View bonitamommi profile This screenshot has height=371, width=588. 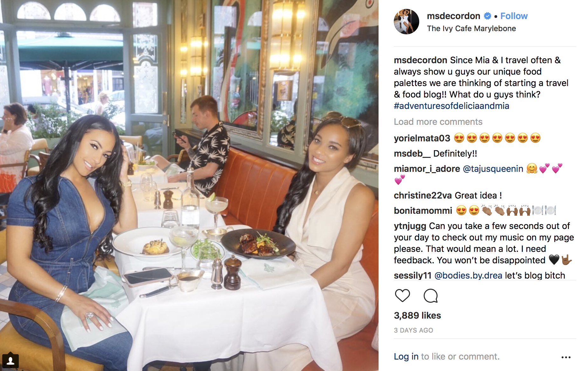point(423,211)
